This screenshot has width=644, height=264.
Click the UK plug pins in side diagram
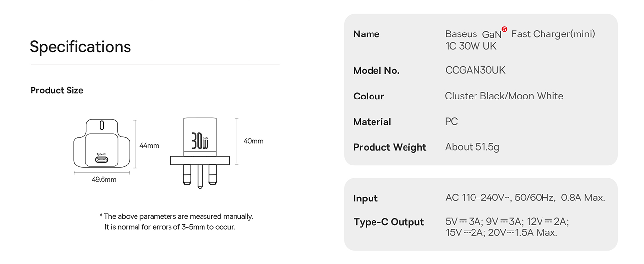click(200, 176)
